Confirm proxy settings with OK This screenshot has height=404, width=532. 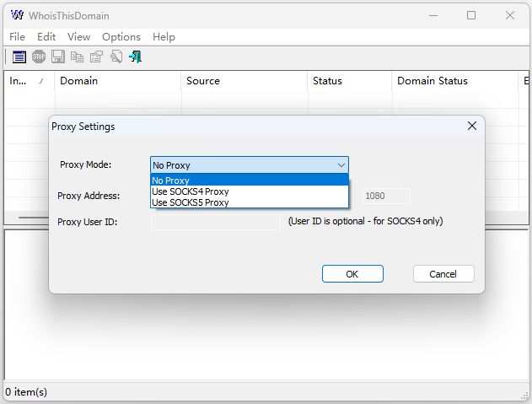click(352, 273)
